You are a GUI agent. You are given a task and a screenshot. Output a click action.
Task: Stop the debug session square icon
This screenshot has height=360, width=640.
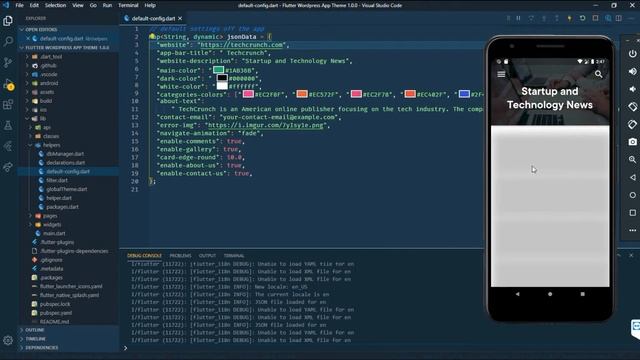pyautogui.click(x=596, y=18)
